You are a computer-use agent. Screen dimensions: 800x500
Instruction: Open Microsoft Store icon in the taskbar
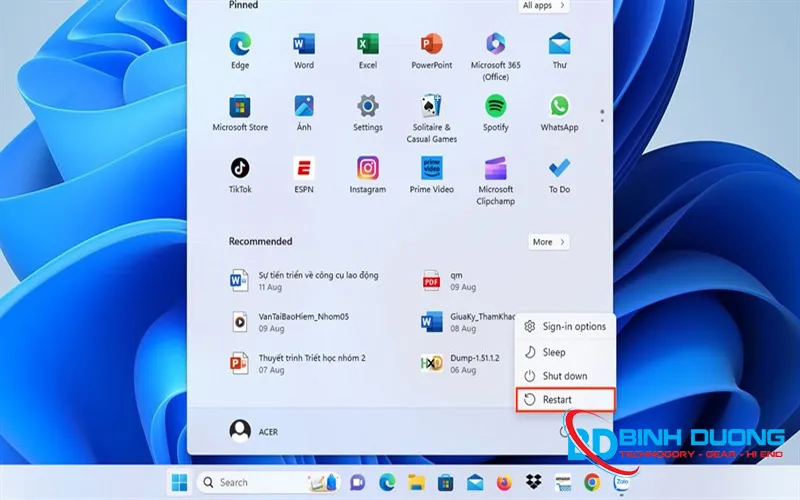pos(445,482)
